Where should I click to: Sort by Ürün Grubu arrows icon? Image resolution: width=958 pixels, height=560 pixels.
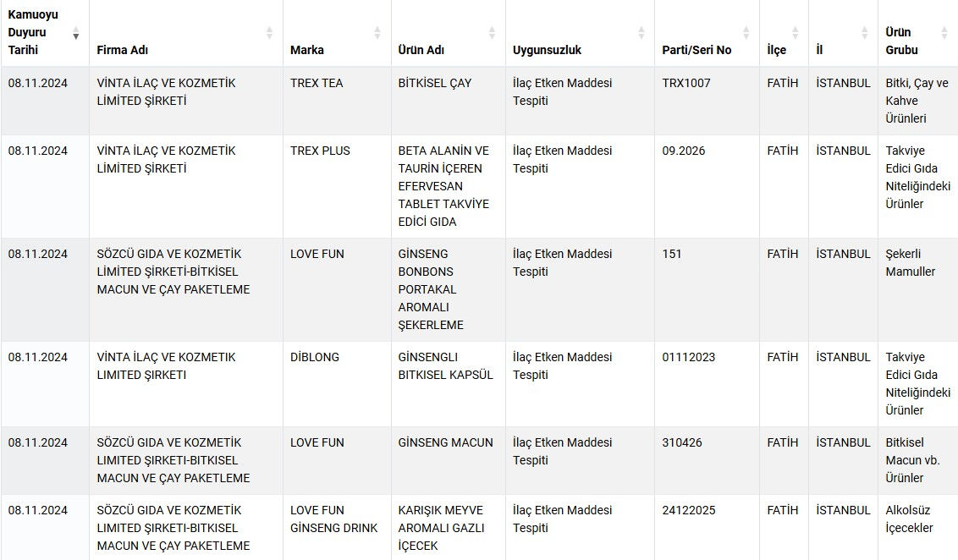click(944, 33)
